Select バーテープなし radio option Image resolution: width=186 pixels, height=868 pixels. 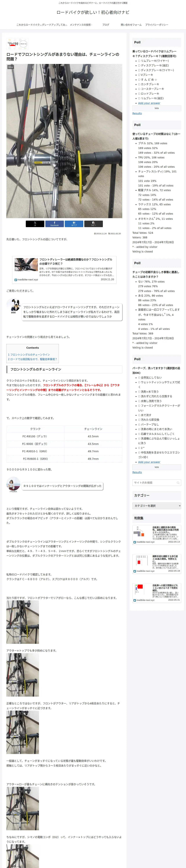tap(139, 425)
